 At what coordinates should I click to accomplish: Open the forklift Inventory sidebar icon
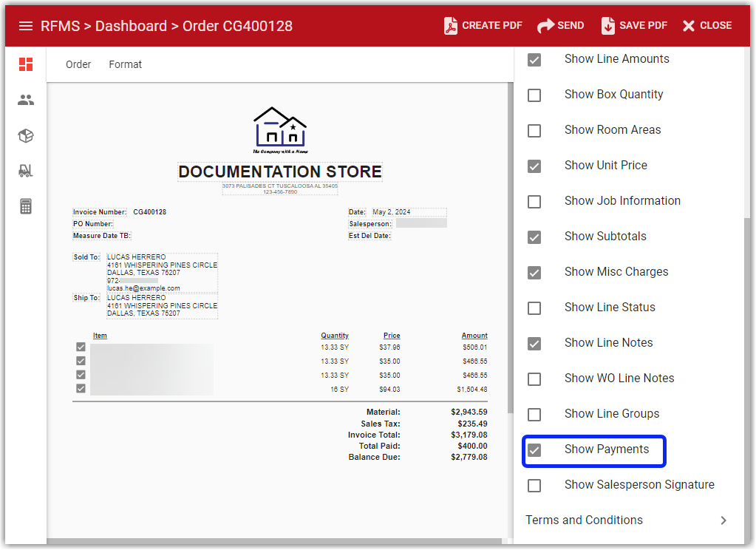click(x=26, y=171)
